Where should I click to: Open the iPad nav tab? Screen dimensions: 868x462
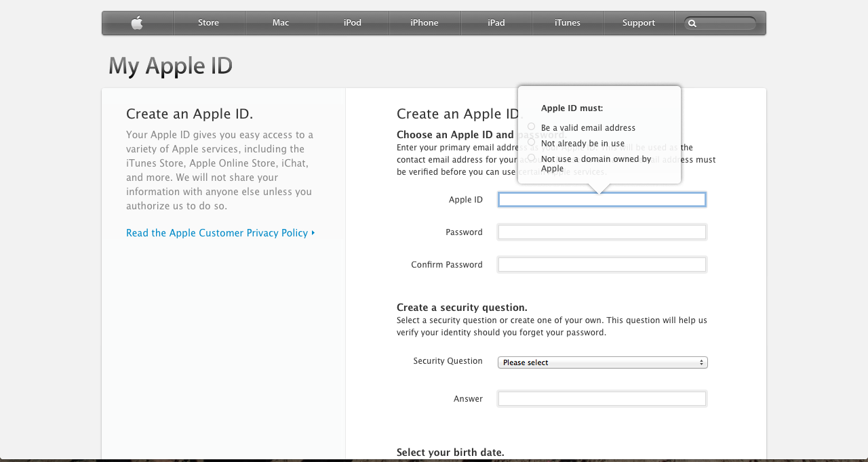tap(496, 23)
